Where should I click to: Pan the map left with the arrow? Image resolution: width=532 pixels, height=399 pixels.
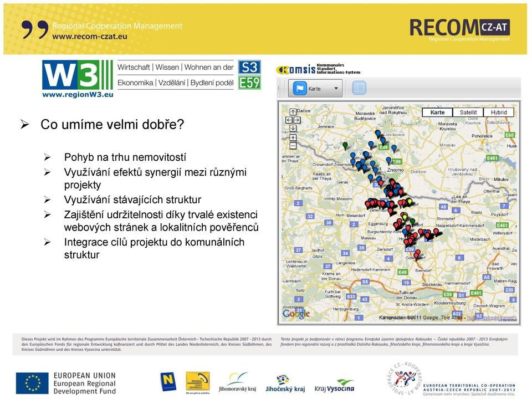(289, 120)
